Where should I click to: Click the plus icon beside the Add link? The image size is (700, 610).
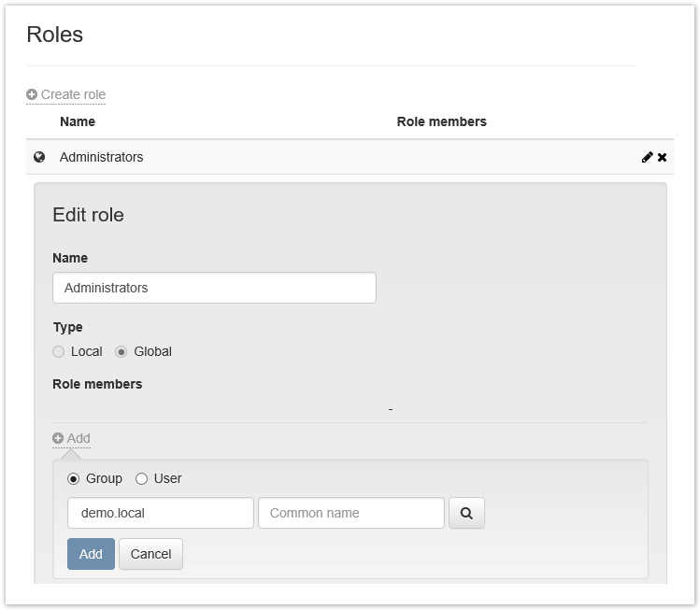[58, 438]
